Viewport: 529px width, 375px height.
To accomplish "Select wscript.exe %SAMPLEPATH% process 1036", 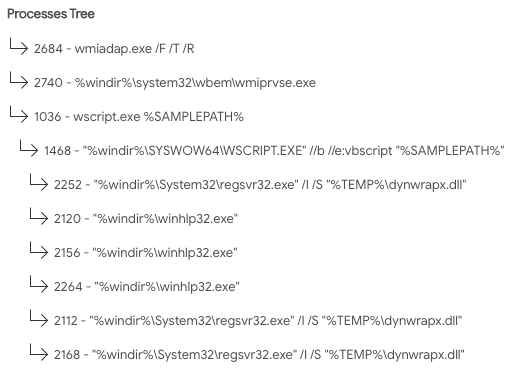I will point(139,117).
